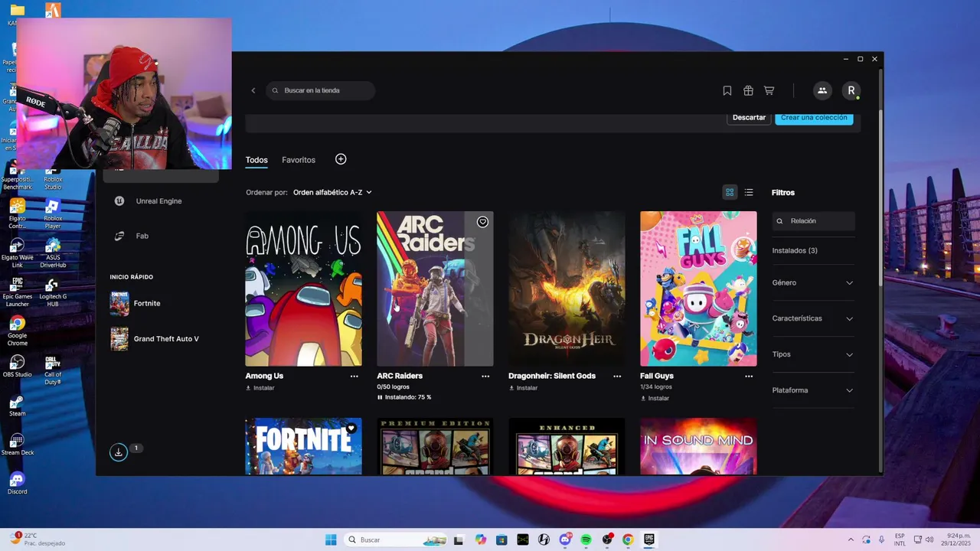Viewport: 980px width, 551px height.
Task: Expand the Tipos filter
Action: pyautogui.click(x=813, y=354)
